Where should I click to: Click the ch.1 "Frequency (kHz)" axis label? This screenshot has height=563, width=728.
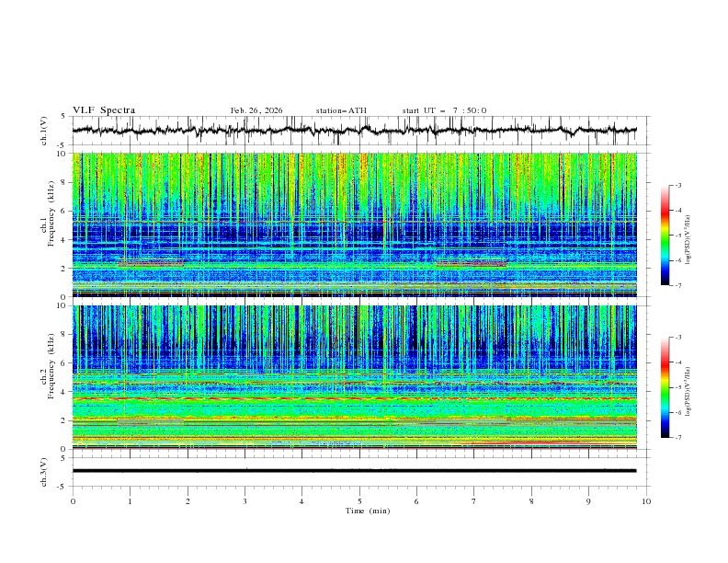pos(51,213)
